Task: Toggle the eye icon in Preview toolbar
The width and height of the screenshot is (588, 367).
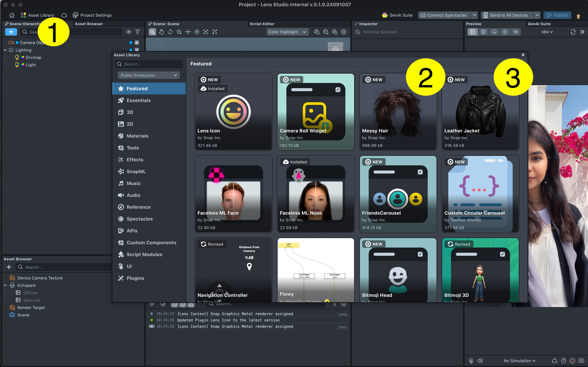Action: [516, 32]
